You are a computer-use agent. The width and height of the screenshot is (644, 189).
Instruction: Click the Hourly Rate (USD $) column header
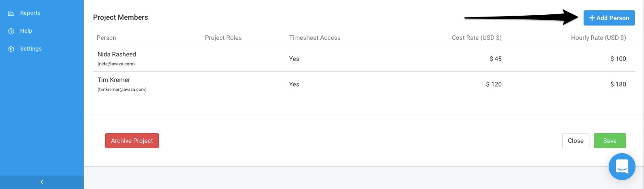pyautogui.click(x=598, y=38)
